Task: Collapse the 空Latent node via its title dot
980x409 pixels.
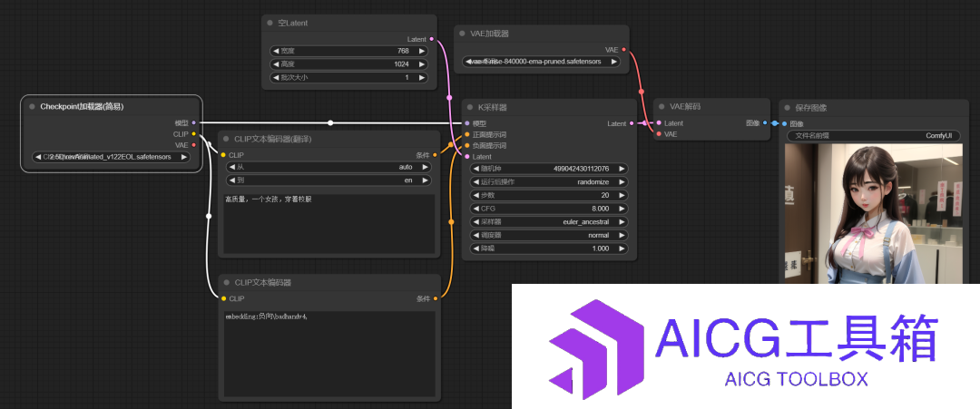Action: [270, 23]
